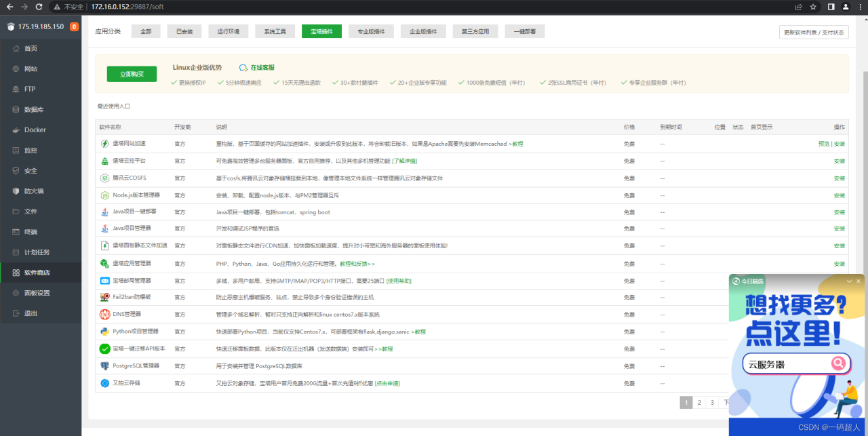Open 数据库 in the left sidebar
Screen dimensions: 868x436
click(34, 110)
